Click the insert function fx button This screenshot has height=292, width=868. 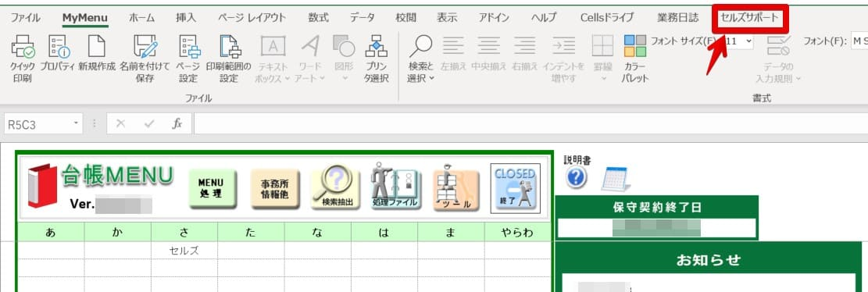(x=177, y=124)
